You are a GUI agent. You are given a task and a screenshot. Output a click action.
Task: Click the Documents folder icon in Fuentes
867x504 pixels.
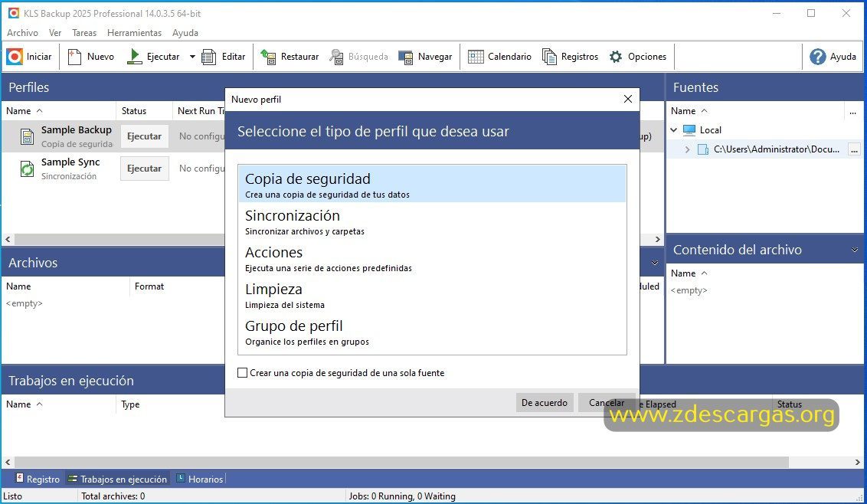(703, 149)
